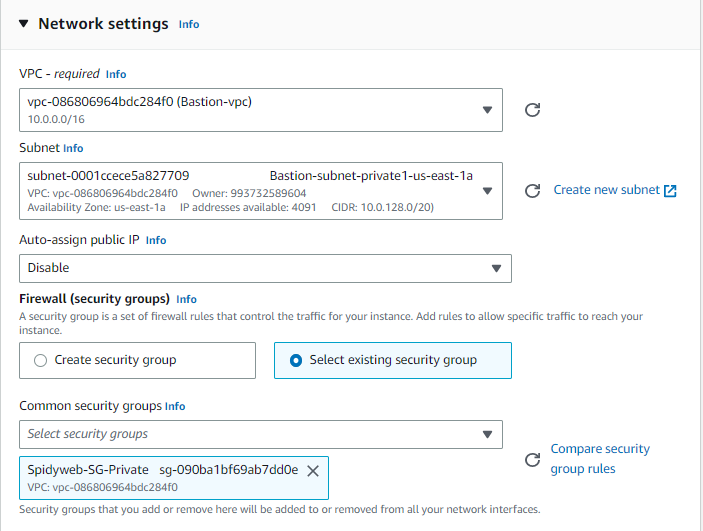Viewport: 703px width, 531px height.
Task: Choose Select existing security group option
Action: click(393, 361)
